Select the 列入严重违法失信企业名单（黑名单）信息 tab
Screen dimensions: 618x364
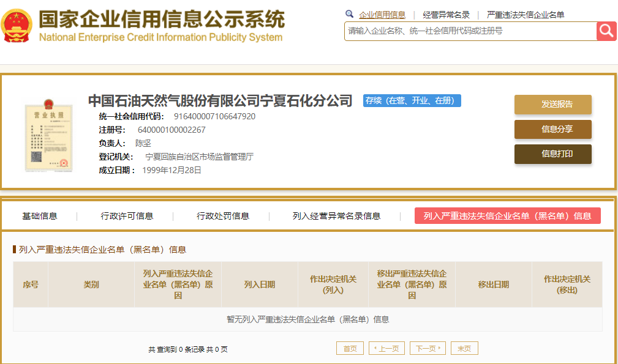coord(508,215)
